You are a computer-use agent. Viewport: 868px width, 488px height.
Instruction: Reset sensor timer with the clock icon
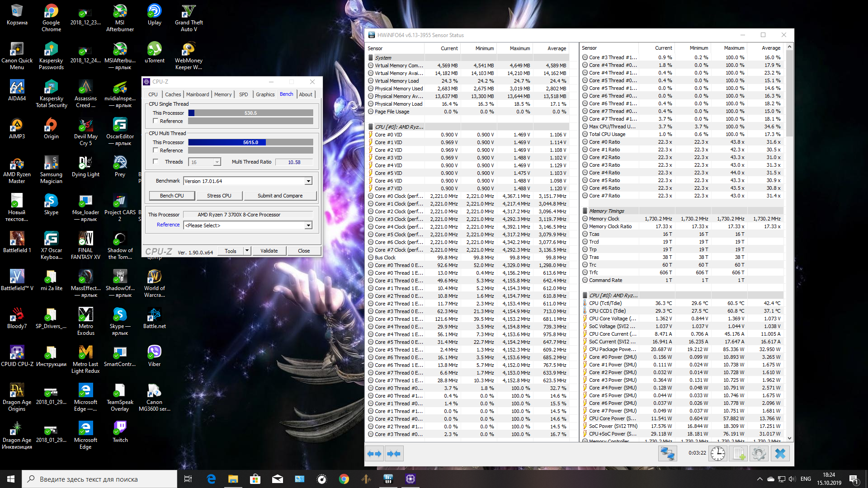pos(717,454)
